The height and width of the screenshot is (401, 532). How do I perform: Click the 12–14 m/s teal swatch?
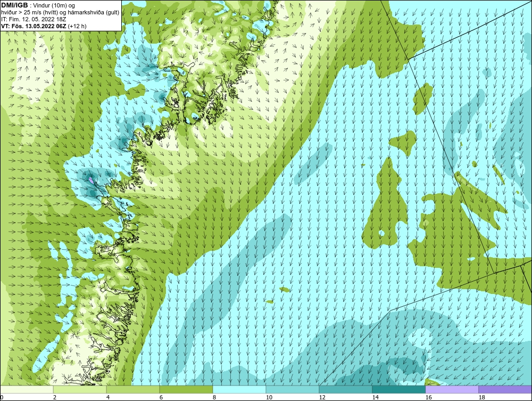coord(345,389)
